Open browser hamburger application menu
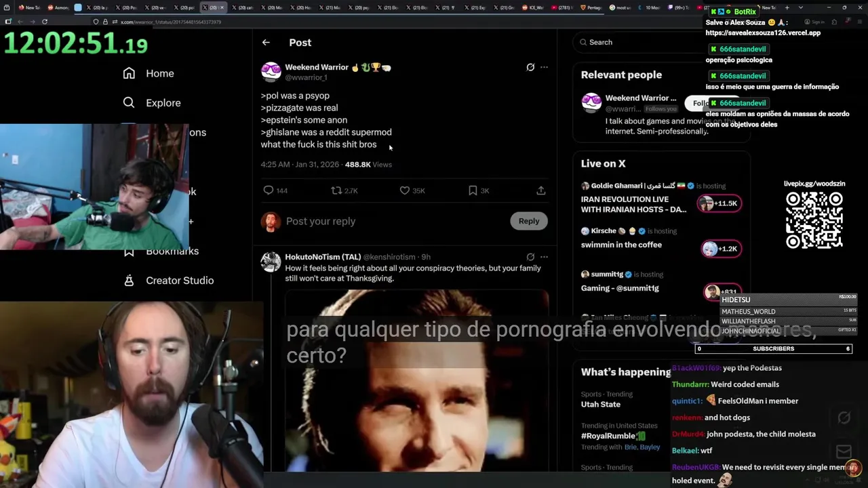This screenshot has width=868, height=488. pos(859,22)
